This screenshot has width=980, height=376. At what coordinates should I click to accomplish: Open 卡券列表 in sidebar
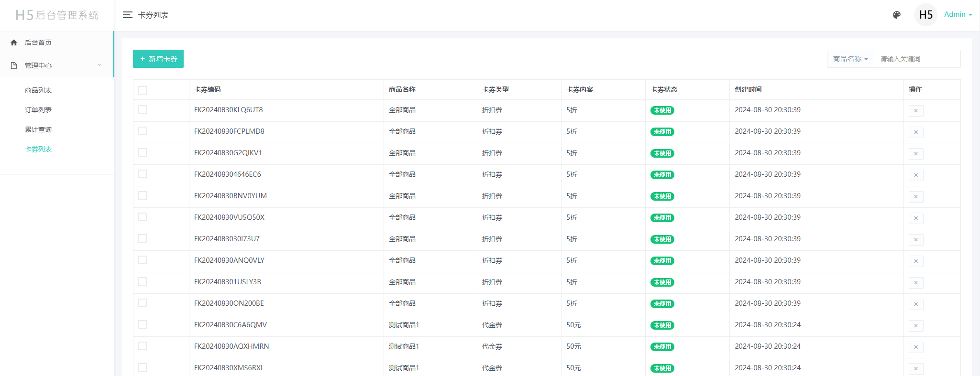pyautogui.click(x=38, y=149)
